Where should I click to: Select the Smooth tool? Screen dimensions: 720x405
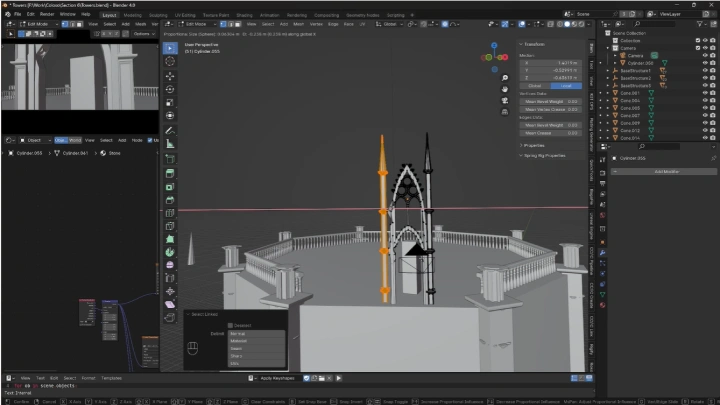[170, 265]
